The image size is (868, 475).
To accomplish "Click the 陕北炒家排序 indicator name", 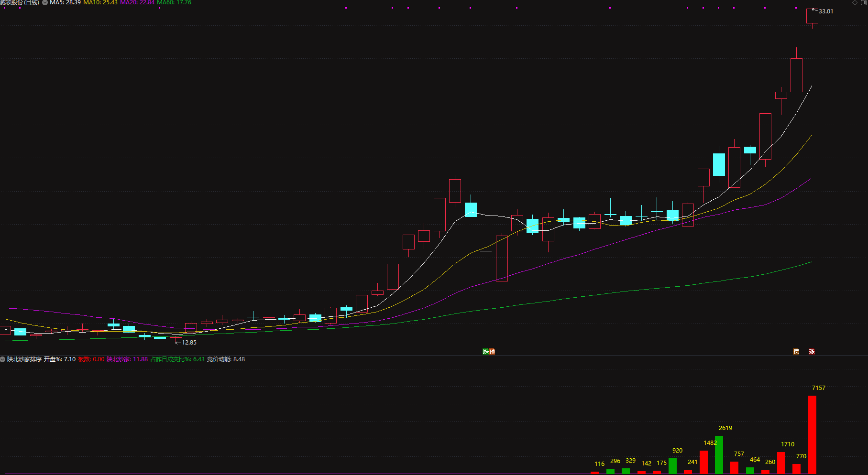I will pos(24,359).
